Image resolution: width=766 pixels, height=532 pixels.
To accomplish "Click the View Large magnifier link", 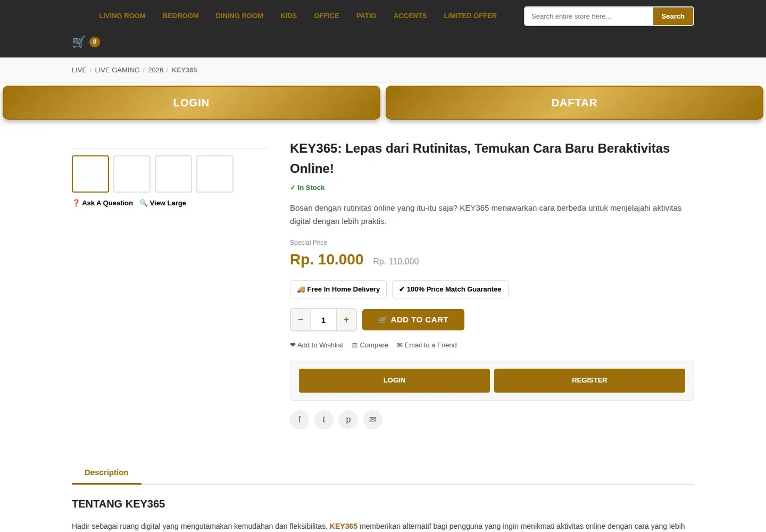I will tap(163, 203).
